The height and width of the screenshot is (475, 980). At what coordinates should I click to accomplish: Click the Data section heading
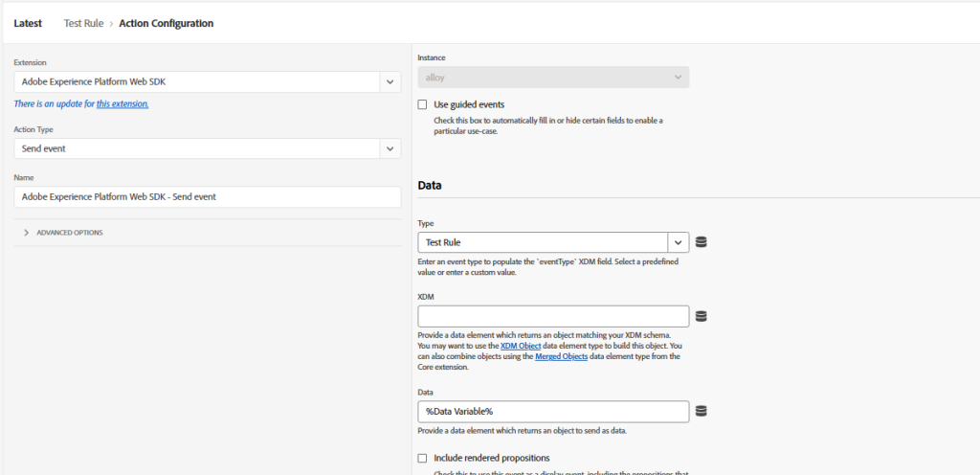coord(430,186)
